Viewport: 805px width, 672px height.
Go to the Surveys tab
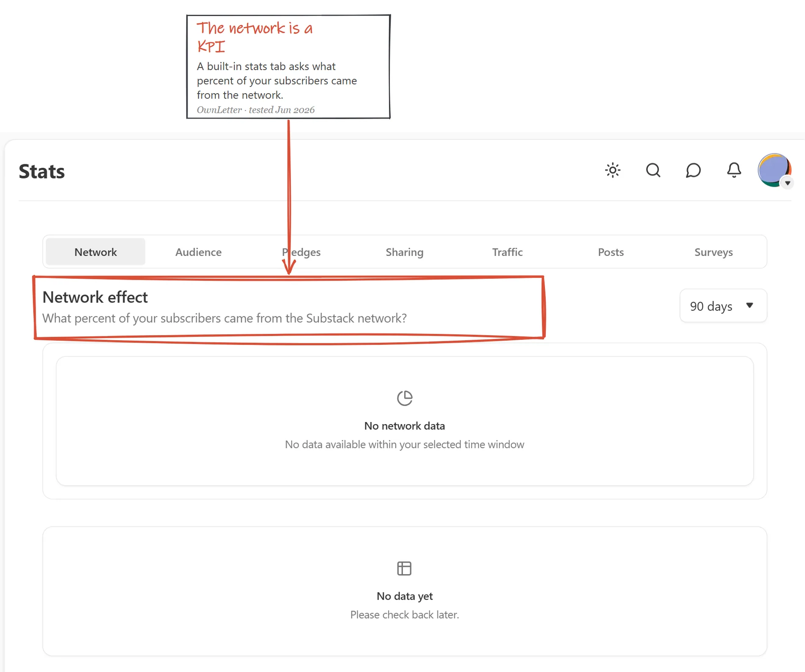click(713, 252)
